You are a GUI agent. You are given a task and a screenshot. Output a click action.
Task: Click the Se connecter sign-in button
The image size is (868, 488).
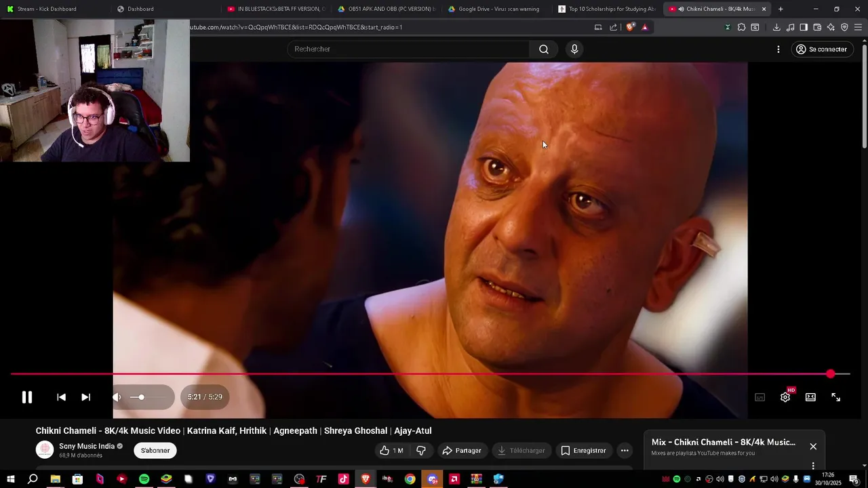(821, 49)
